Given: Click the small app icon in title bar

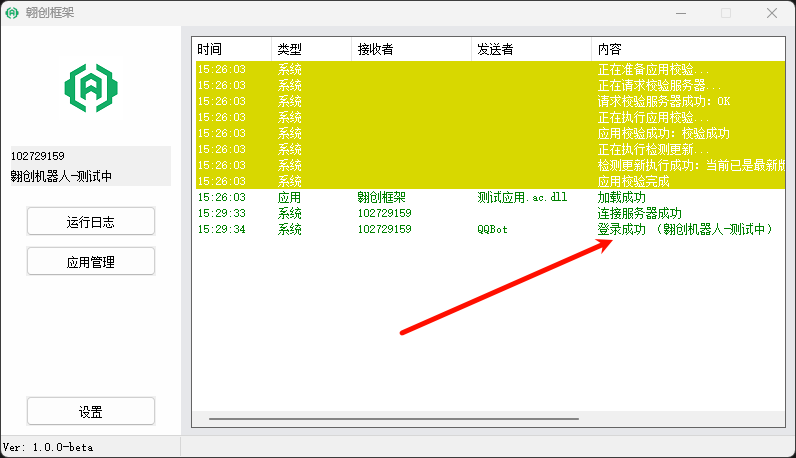Looking at the screenshot, I should [x=13, y=13].
